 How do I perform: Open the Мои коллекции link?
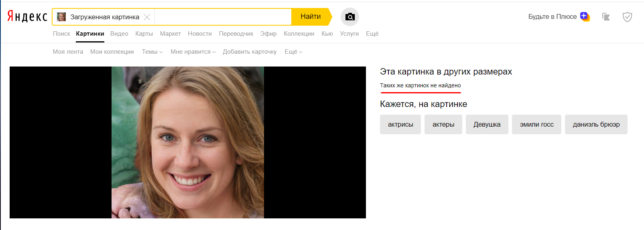112,52
